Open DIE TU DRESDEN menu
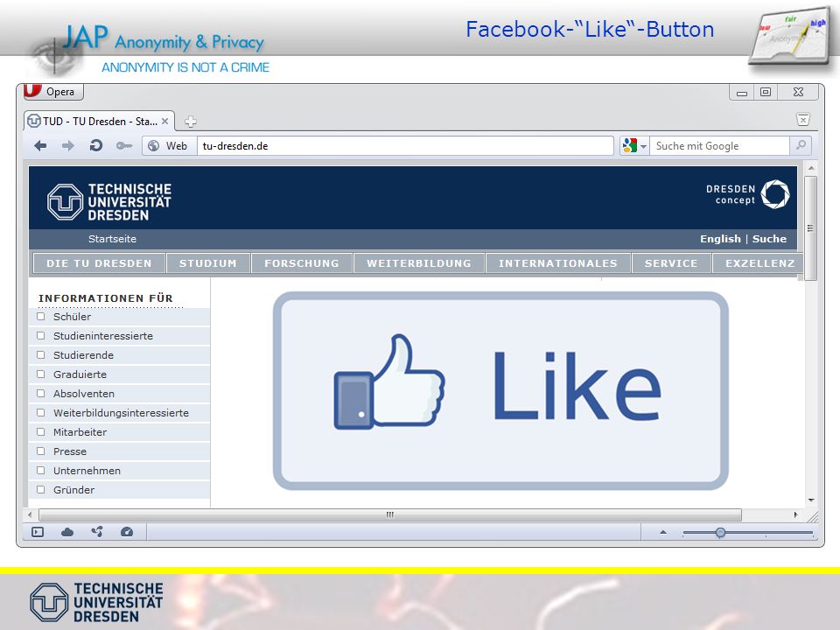Screen dimensions: 840x630 pos(99,263)
